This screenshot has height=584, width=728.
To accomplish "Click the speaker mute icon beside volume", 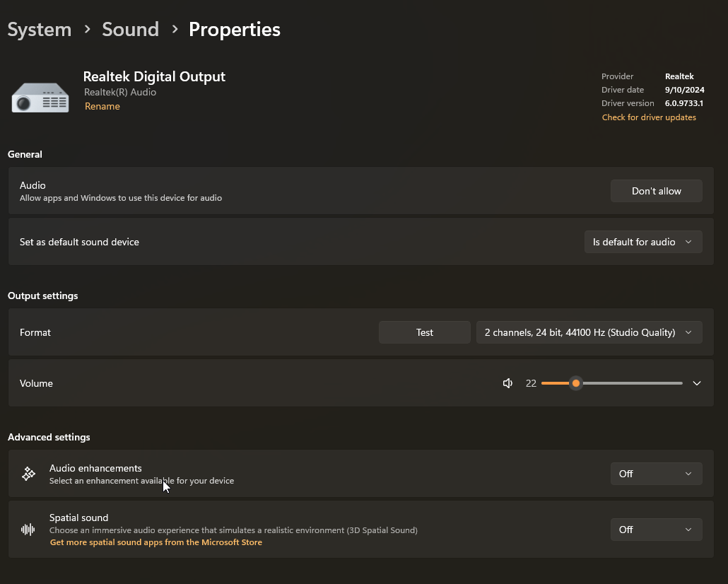I will click(x=507, y=383).
